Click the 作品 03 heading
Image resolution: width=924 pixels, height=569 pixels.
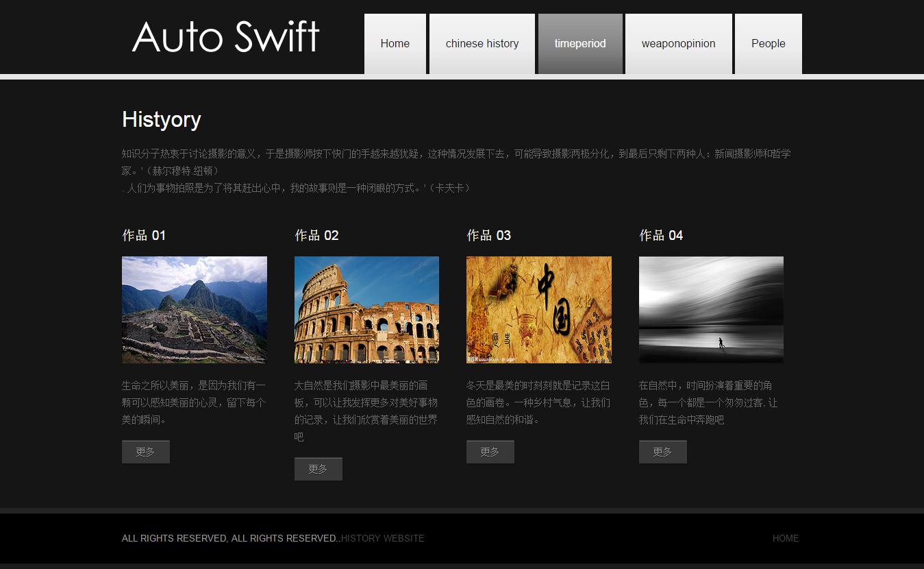(x=488, y=236)
